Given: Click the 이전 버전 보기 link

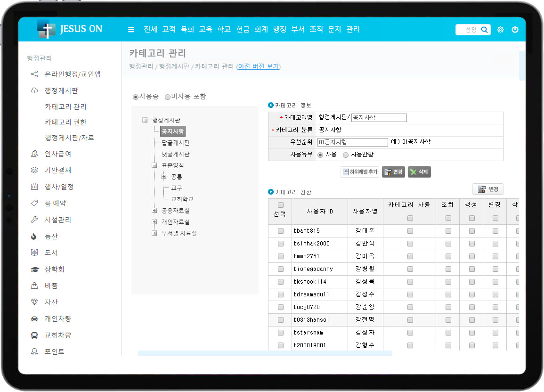Looking at the screenshot, I should point(258,66).
